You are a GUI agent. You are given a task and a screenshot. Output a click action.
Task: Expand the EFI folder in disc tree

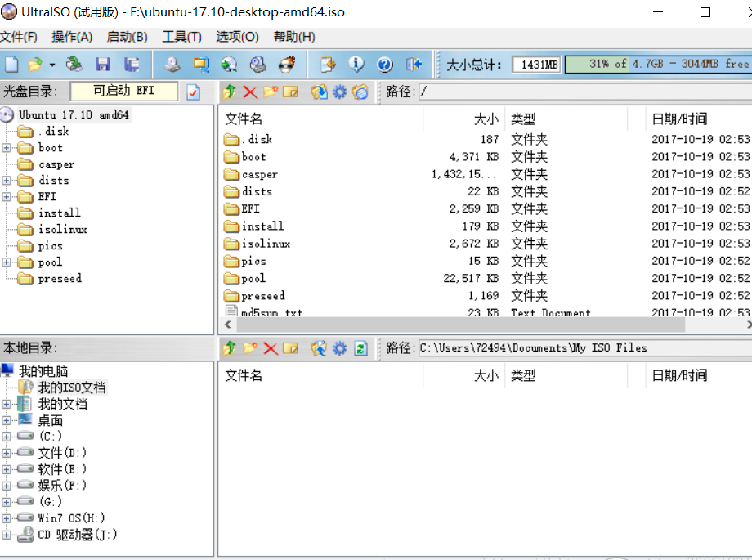(x=7, y=197)
